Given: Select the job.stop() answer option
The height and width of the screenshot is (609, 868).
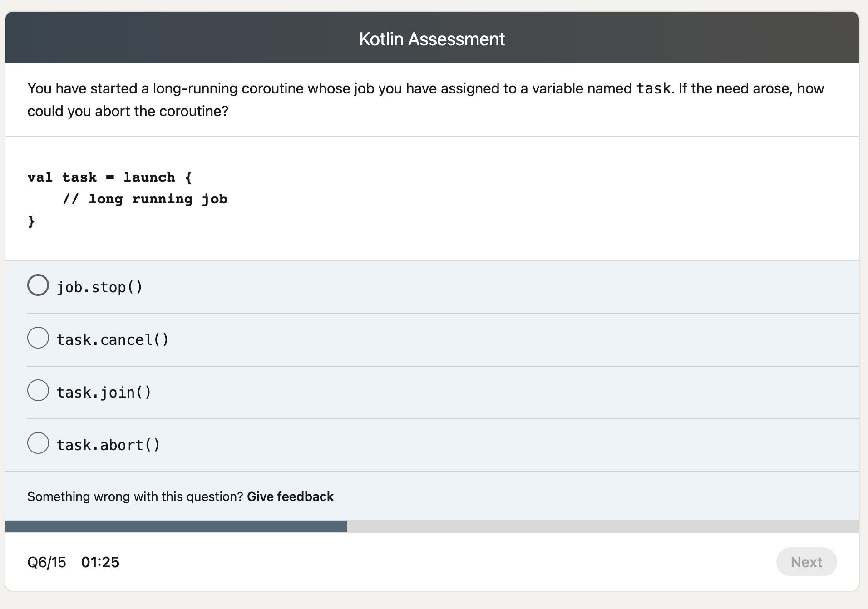Looking at the screenshot, I should click(x=99, y=286).
